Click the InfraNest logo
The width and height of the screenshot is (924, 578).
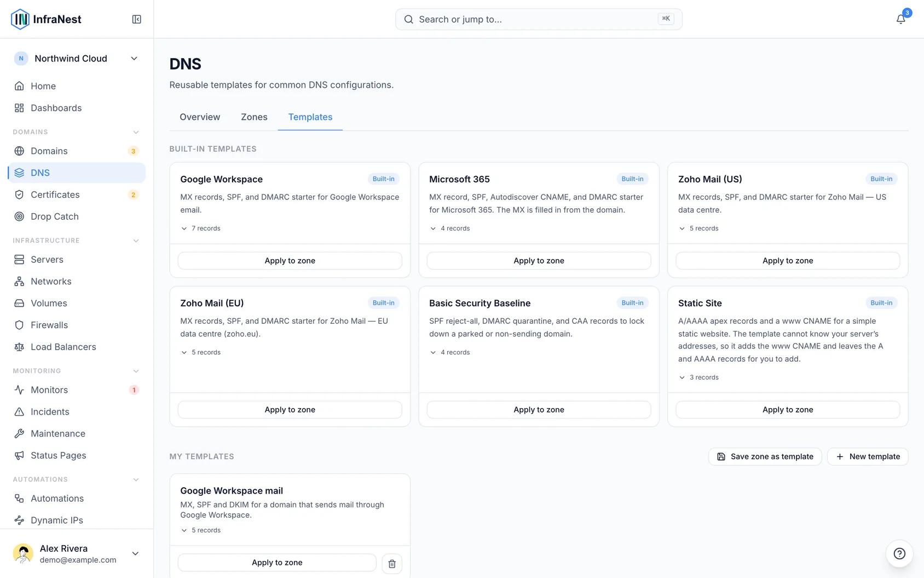coord(47,19)
